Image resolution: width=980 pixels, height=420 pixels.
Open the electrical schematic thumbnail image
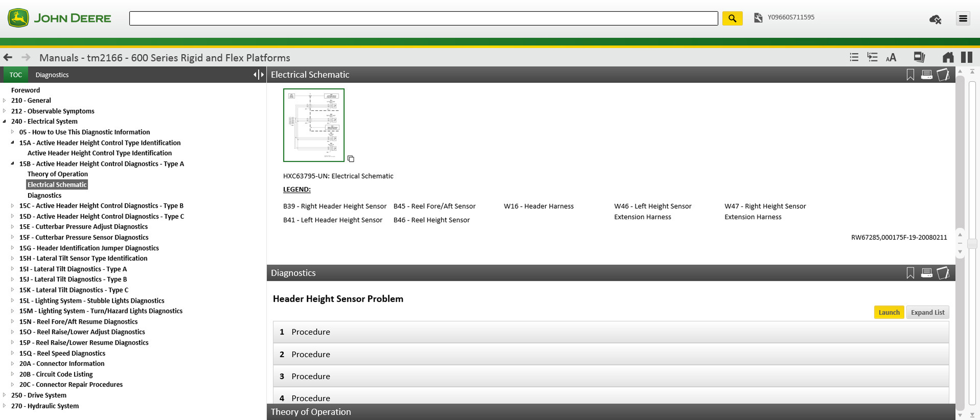point(314,125)
